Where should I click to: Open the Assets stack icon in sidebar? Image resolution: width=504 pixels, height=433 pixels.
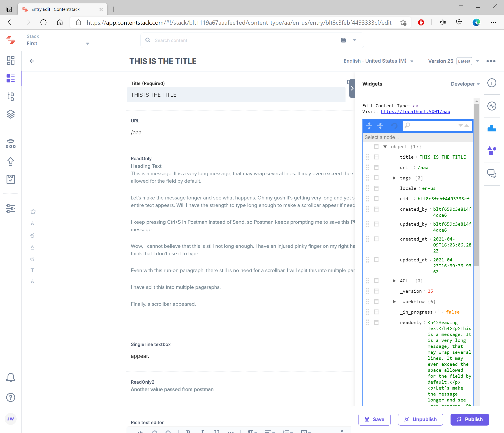(x=11, y=114)
